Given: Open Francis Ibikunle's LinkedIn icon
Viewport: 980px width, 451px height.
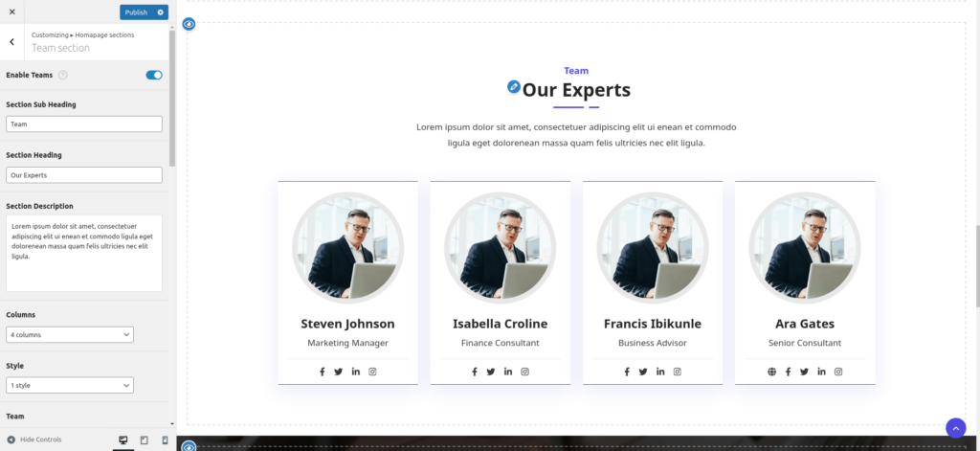Looking at the screenshot, I should 660,372.
